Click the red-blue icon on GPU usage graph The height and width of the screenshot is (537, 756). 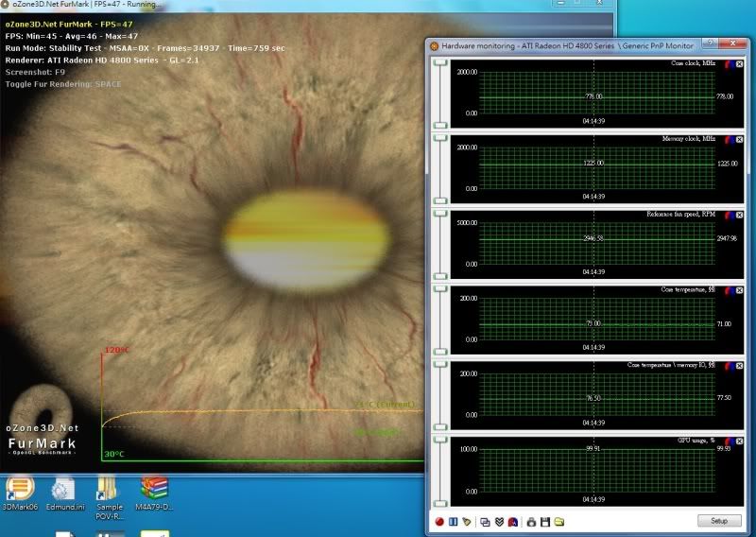tap(730, 441)
